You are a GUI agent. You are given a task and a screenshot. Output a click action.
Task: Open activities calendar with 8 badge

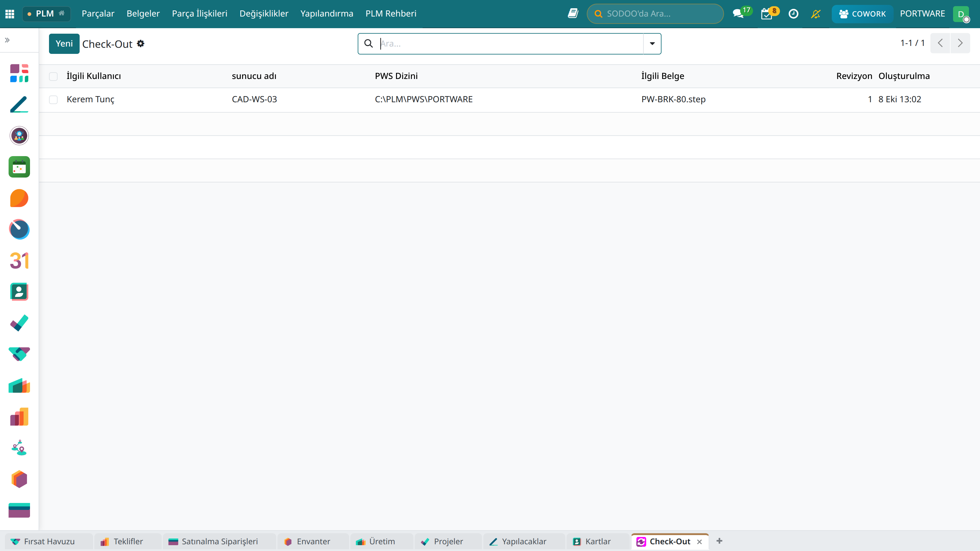pos(770,13)
